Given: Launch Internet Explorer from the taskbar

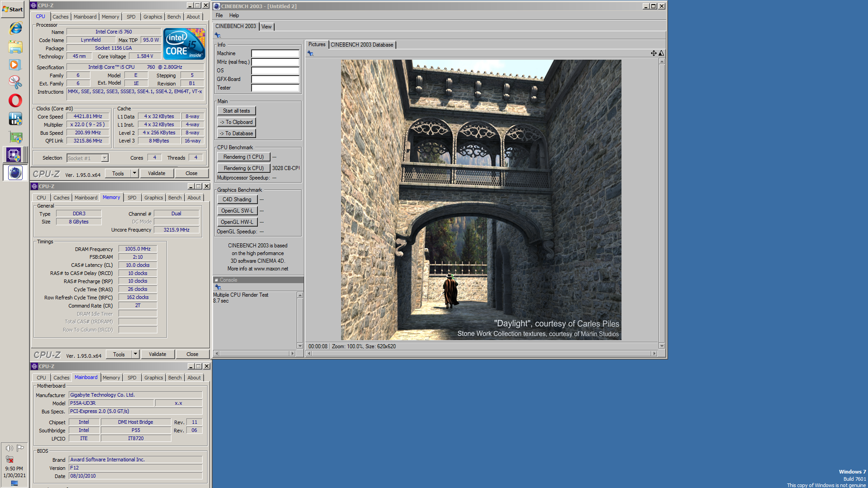Looking at the screenshot, I should click(x=15, y=28).
